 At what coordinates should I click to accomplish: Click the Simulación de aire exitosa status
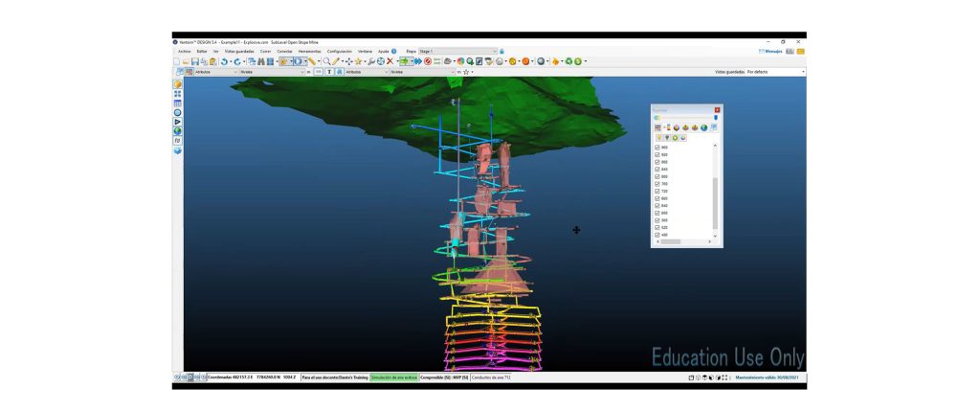point(393,377)
